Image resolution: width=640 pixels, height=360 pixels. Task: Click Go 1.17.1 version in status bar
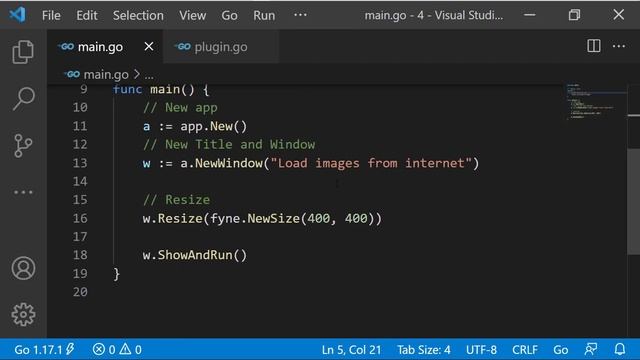pyautogui.click(x=44, y=349)
